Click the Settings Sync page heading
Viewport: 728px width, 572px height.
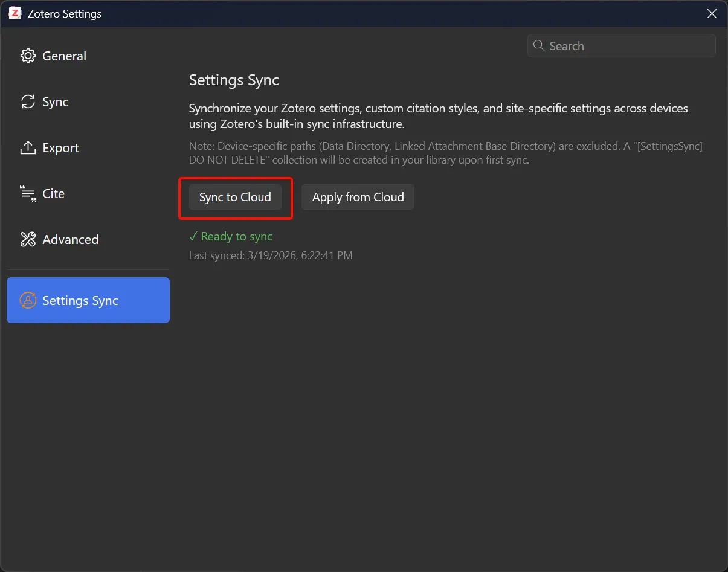[234, 80]
